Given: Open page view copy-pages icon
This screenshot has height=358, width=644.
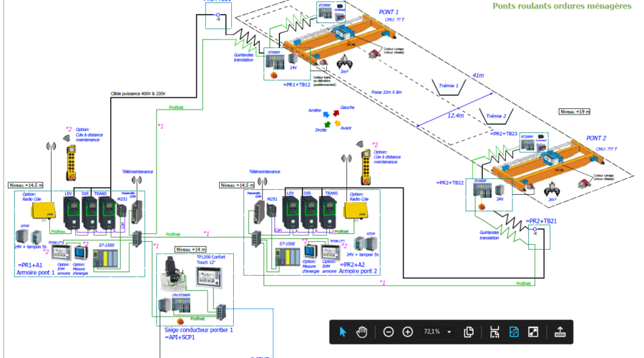Looking at the screenshot, I should pyautogui.click(x=469, y=332).
